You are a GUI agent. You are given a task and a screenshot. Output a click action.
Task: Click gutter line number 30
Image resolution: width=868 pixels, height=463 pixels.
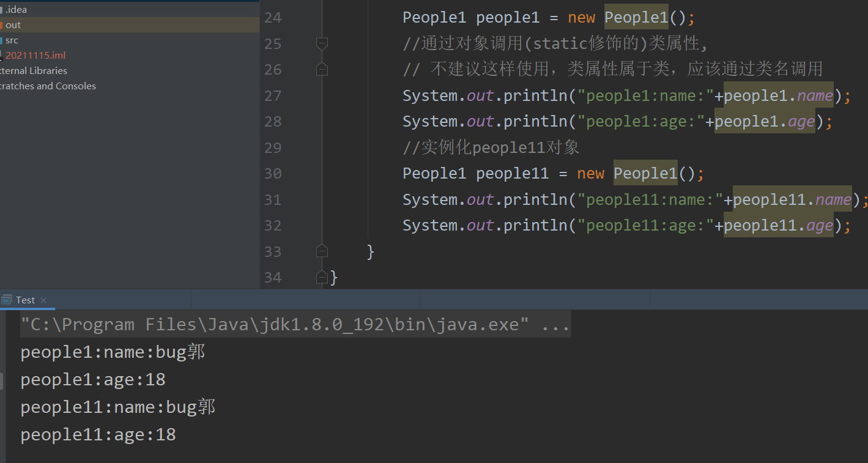coord(273,174)
